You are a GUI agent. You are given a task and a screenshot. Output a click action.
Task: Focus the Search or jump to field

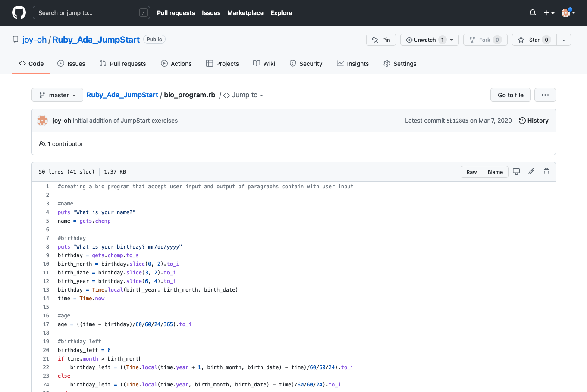coord(91,13)
